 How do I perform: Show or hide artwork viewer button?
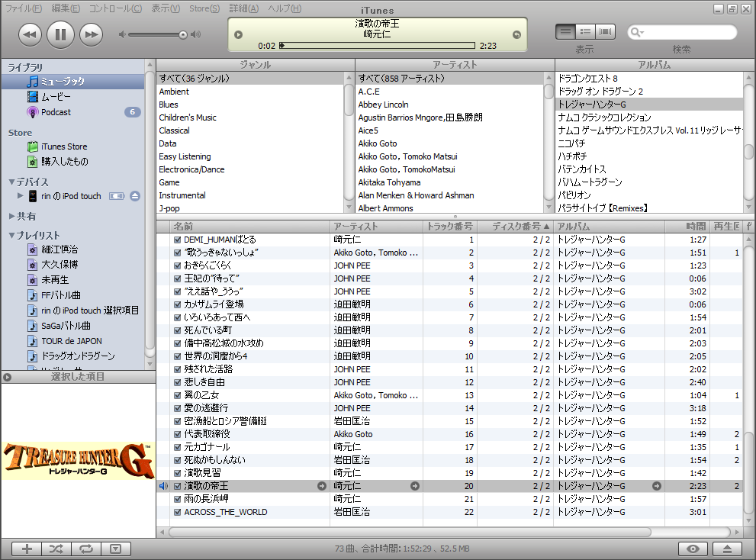coord(116,549)
